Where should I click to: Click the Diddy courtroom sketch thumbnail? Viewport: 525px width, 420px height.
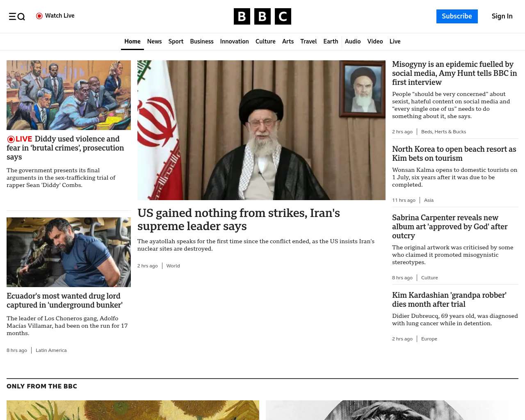tap(68, 95)
